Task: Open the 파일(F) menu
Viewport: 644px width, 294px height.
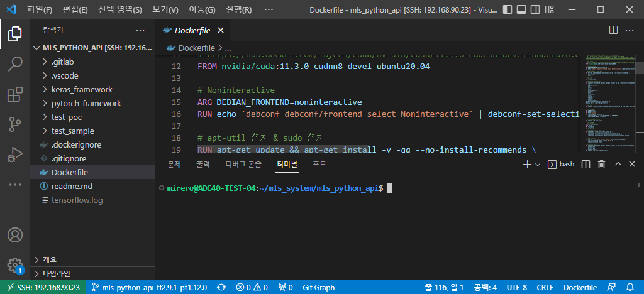Action: point(40,9)
